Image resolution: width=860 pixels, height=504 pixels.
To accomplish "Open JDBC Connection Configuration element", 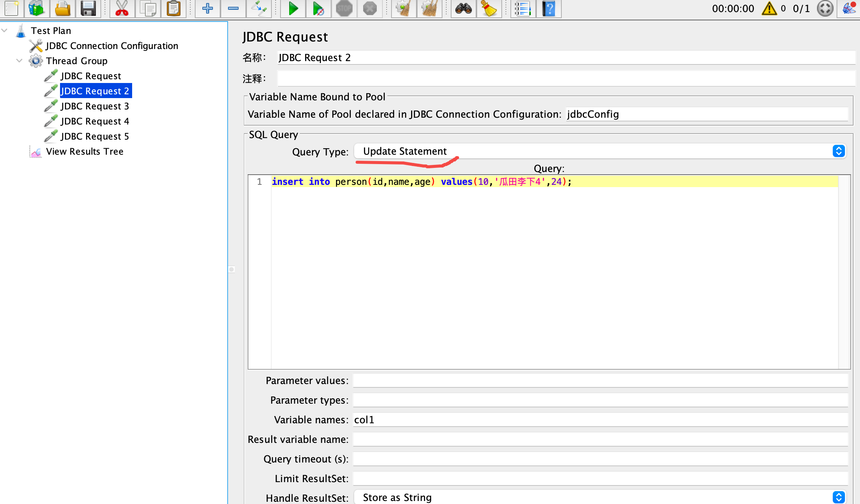I will click(112, 46).
